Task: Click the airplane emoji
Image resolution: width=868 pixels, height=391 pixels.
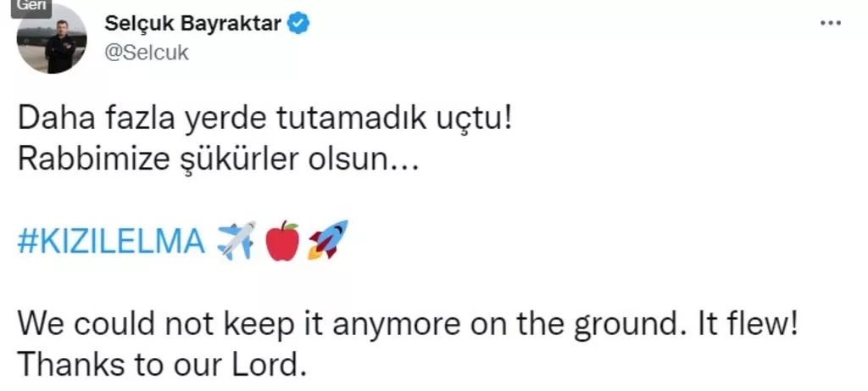Action: [236, 240]
